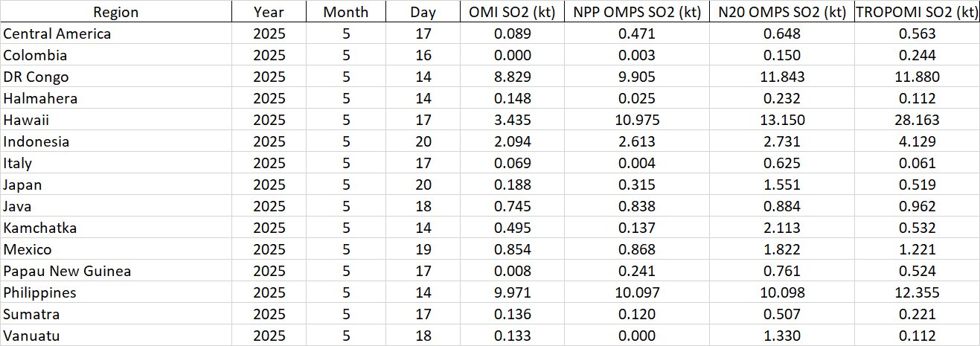Click the Month header cell
Image resolution: width=980 pixels, height=346 pixels.
346,12
